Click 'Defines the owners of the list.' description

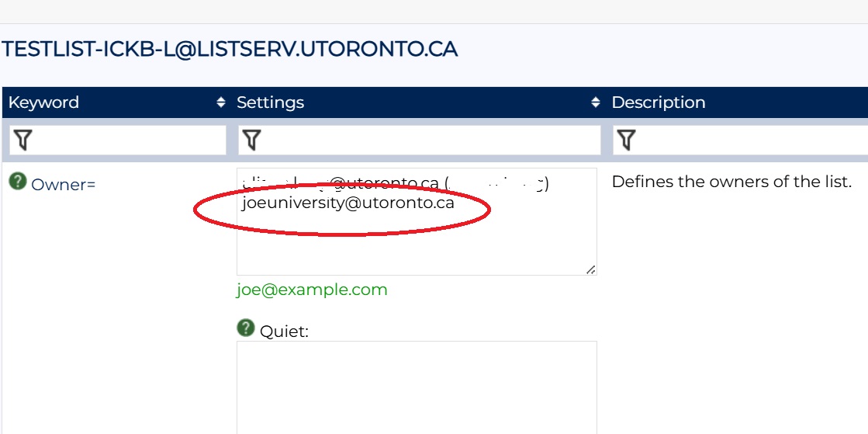[731, 182]
